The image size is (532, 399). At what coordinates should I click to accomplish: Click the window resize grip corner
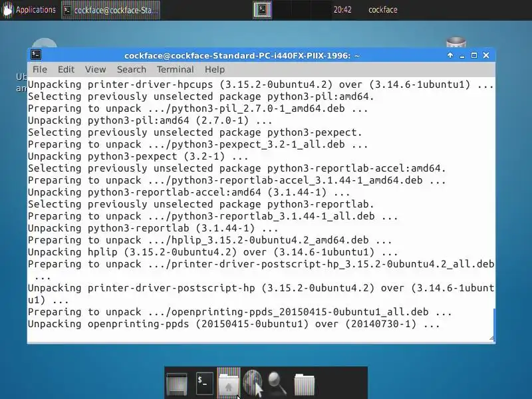492,338
